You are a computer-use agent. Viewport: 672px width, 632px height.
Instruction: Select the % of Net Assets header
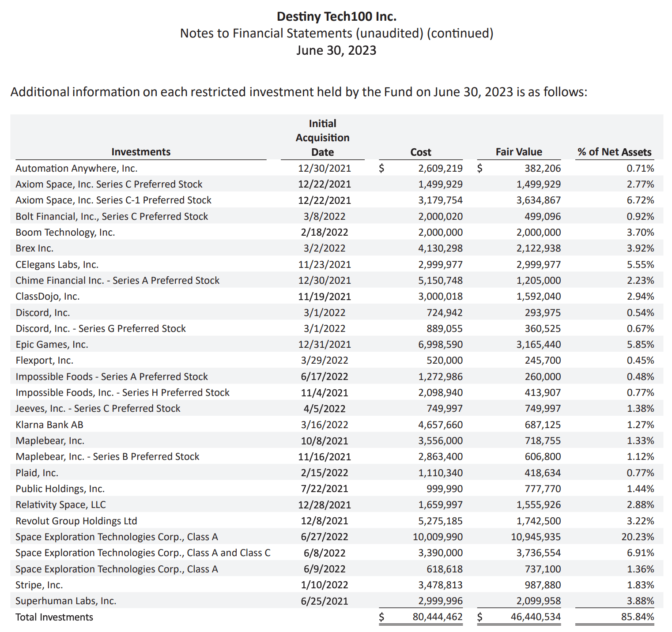pyautogui.click(x=614, y=152)
